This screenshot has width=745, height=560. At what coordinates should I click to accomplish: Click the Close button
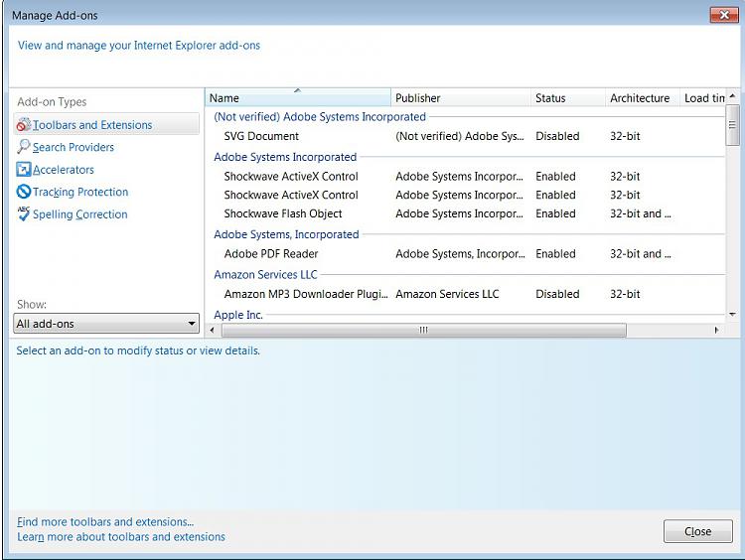click(x=698, y=531)
